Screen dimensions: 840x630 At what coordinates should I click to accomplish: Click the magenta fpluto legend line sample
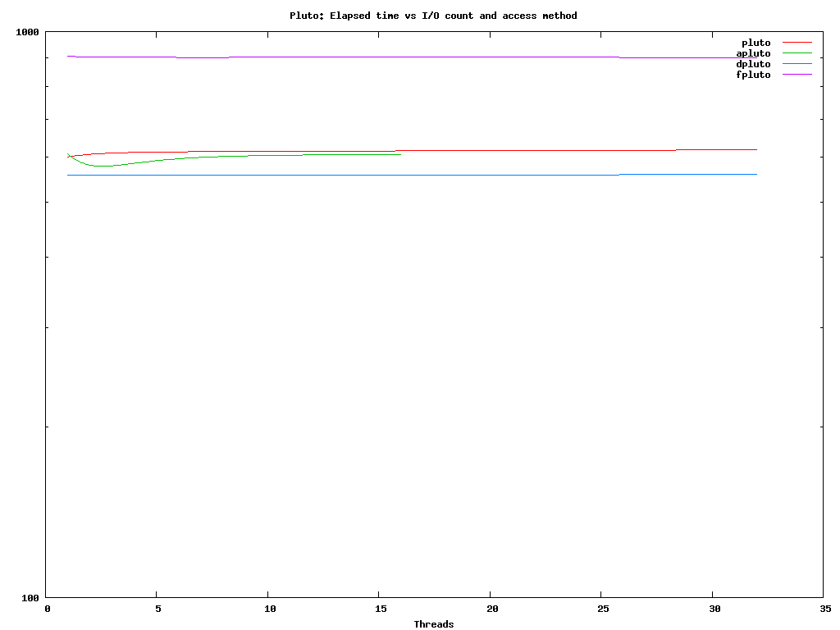[x=797, y=74]
